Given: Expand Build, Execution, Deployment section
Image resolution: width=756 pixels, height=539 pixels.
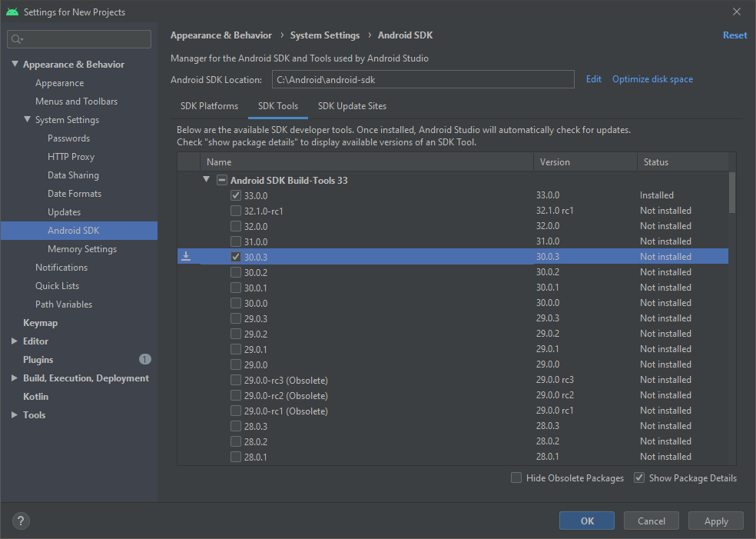Looking at the screenshot, I should pyautogui.click(x=15, y=378).
